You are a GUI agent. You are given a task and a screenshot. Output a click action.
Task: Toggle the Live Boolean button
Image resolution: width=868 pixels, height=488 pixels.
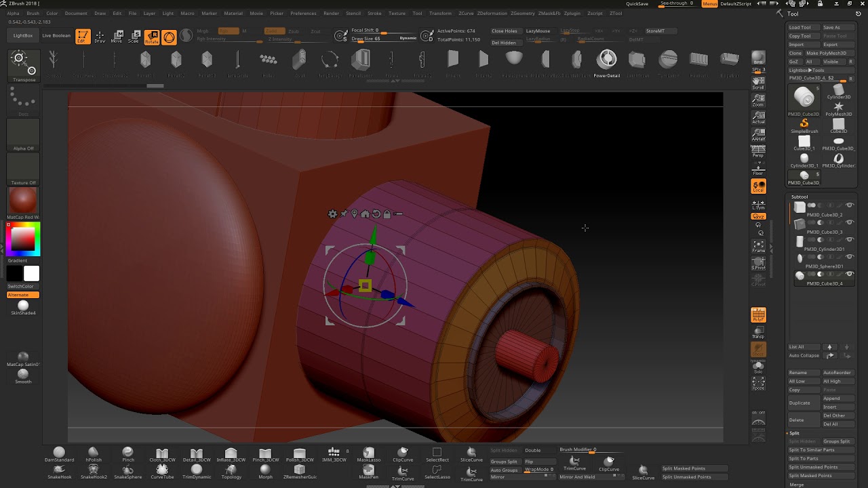pyautogui.click(x=56, y=35)
